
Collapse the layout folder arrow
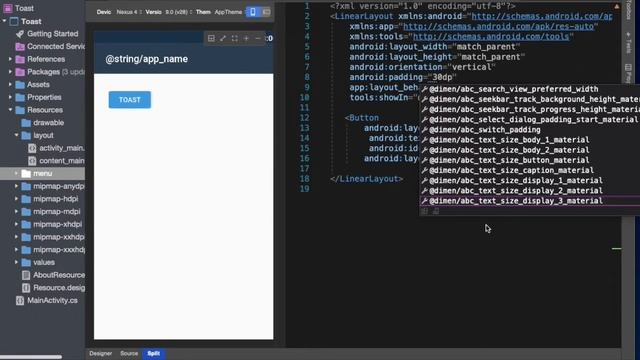coord(16,135)
